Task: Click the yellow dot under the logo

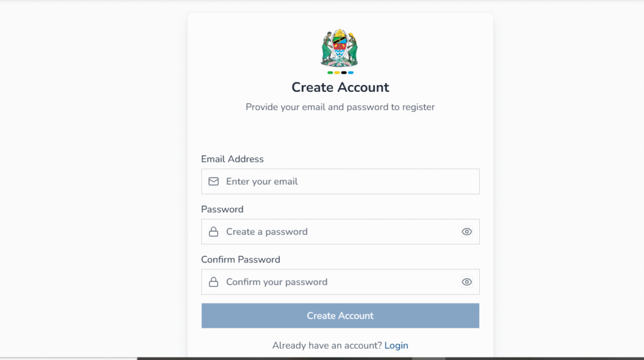Action: (x=337, y=73)
